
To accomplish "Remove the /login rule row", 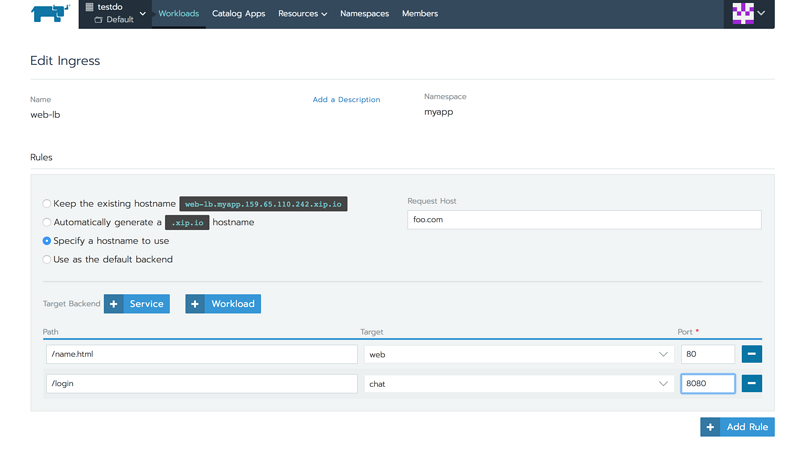I will pyautogui.click(x=752, y=384).
